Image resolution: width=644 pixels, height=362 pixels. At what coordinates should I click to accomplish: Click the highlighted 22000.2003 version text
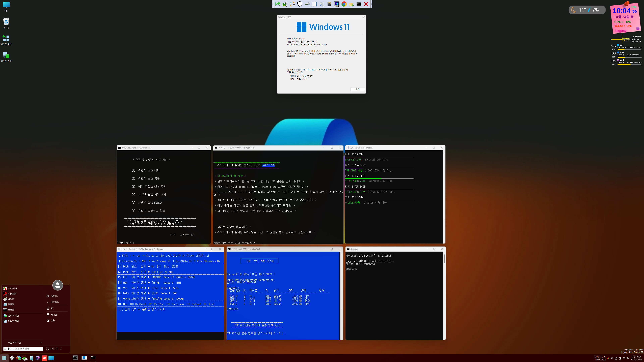tap(268, 165)
